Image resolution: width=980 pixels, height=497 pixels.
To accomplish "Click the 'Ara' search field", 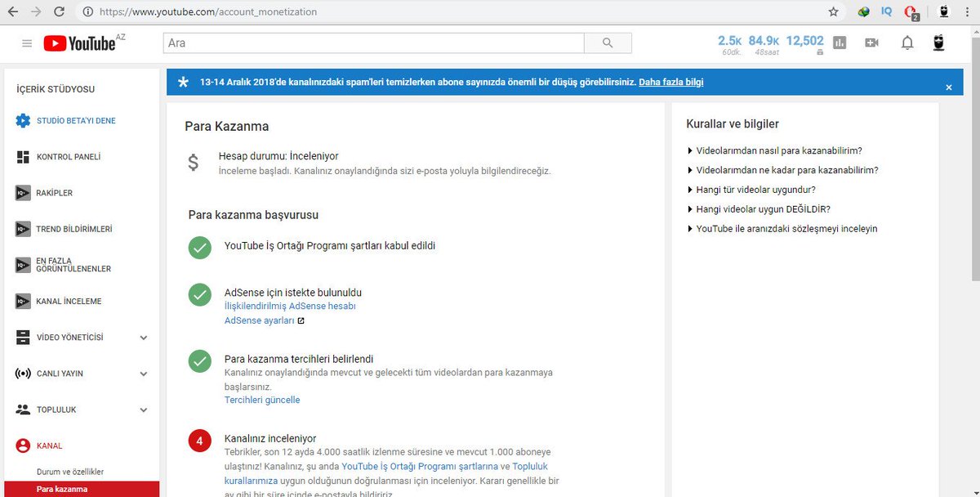I will 373,43.
